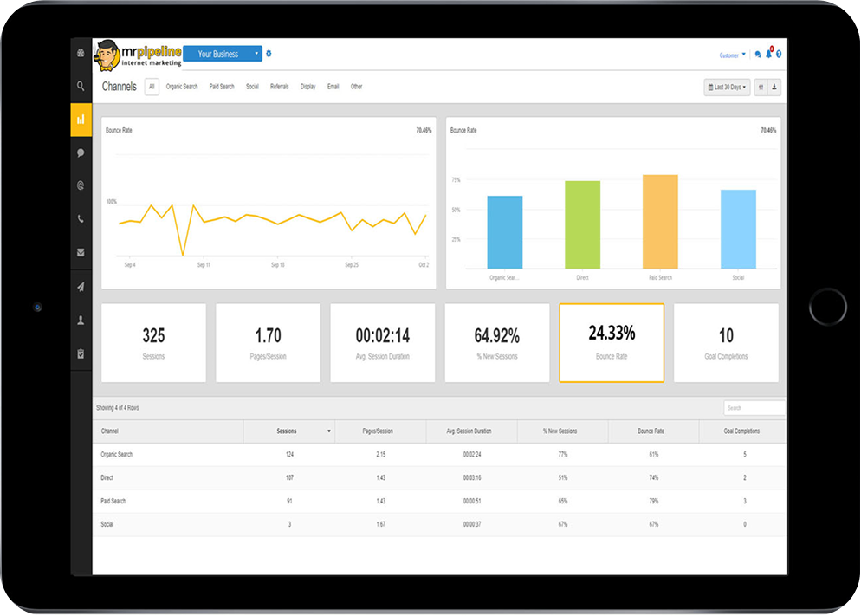Select the Bounce Rate metric card
The height and width of the screenshot is (616, 861).
(612, 342)
